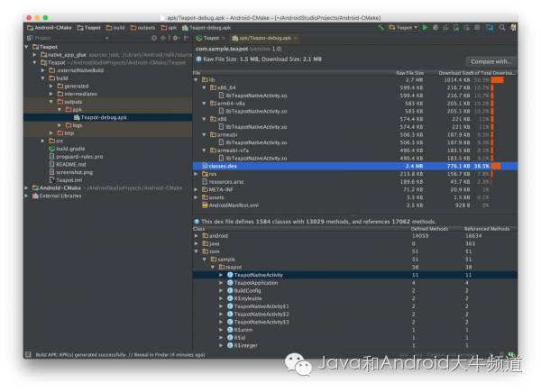Select the R$integer class row
Viewport: 541px width, 392px height.
coord(355,345)
